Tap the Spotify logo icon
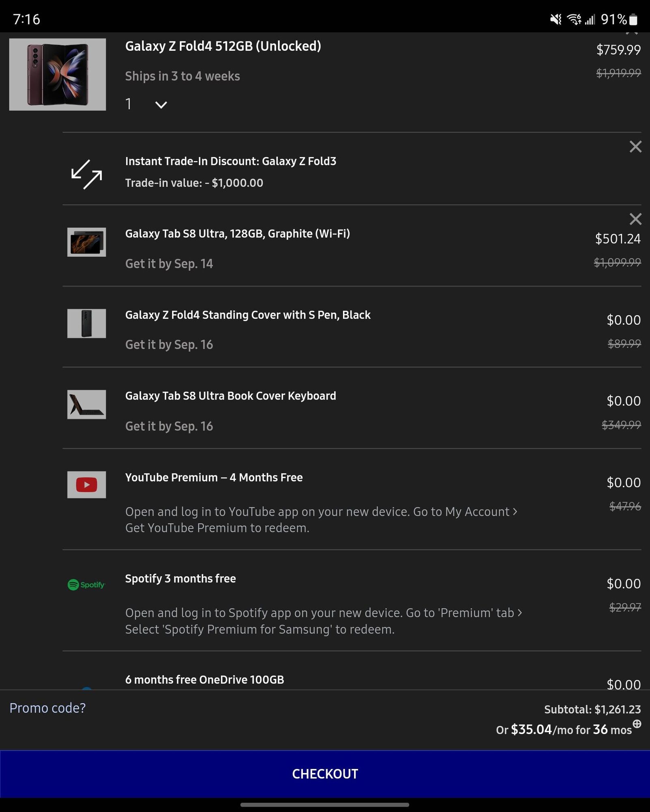The height and width of the screenshot is (812, 650). click(86, 585)
